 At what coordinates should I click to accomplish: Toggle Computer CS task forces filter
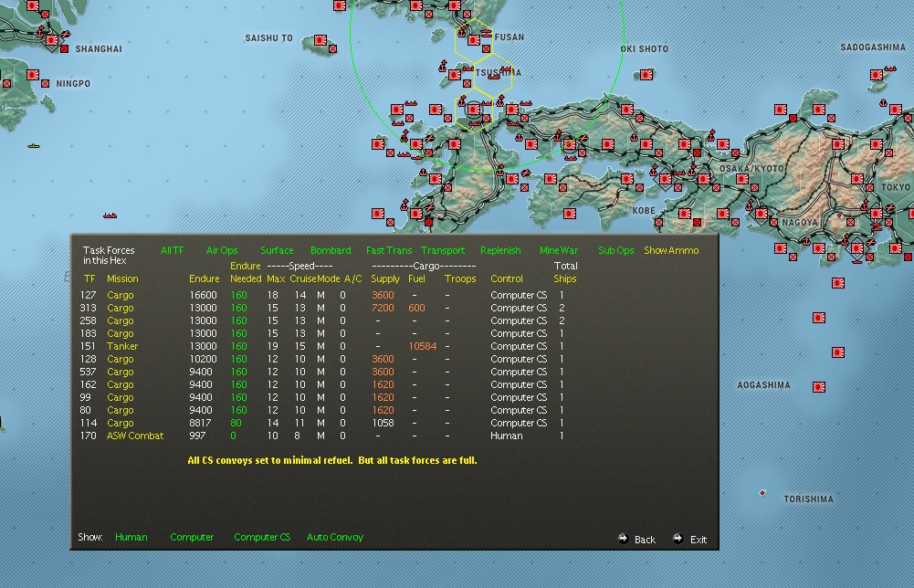click(262, 537)
